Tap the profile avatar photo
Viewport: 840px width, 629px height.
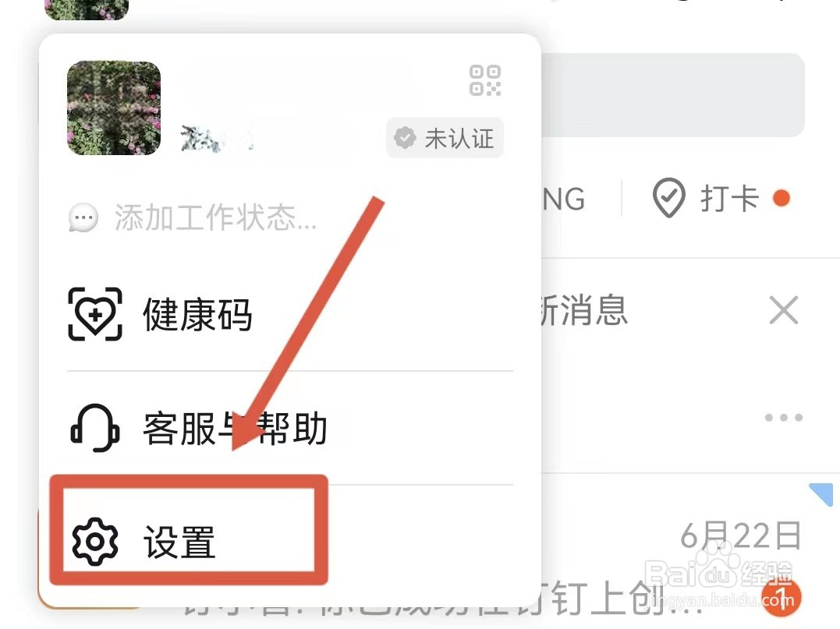(x=114, y=108)
